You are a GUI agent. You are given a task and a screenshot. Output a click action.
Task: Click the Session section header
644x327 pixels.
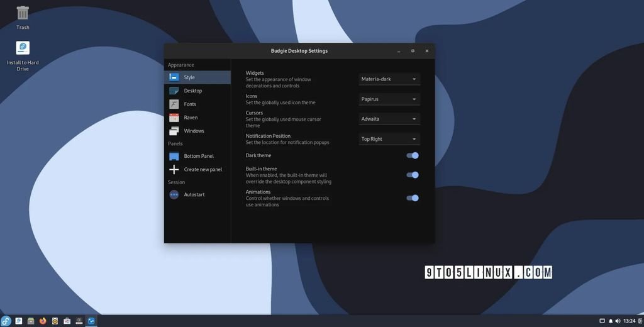coord(176,182)
